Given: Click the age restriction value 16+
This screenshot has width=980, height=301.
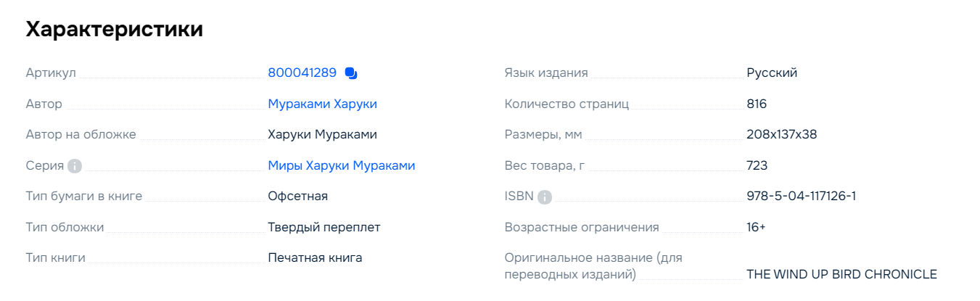Looking at the screenshot, I should pyautogui.click(x=756, y=227).
